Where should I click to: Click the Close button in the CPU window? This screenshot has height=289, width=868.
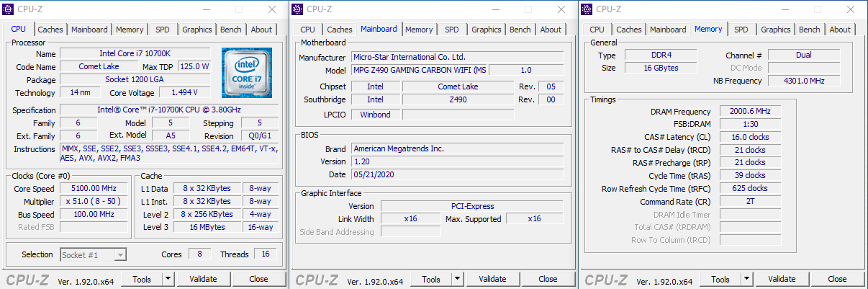coord(258,279)
